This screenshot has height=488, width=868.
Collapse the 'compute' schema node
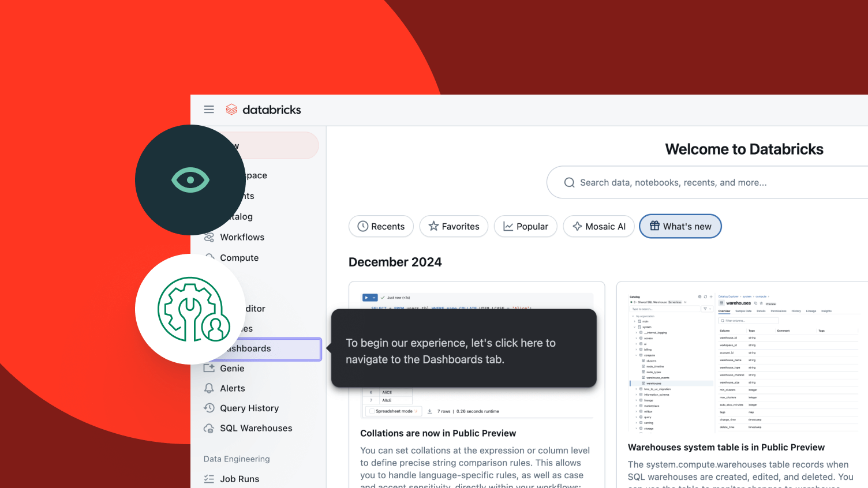tap(637, 355)
